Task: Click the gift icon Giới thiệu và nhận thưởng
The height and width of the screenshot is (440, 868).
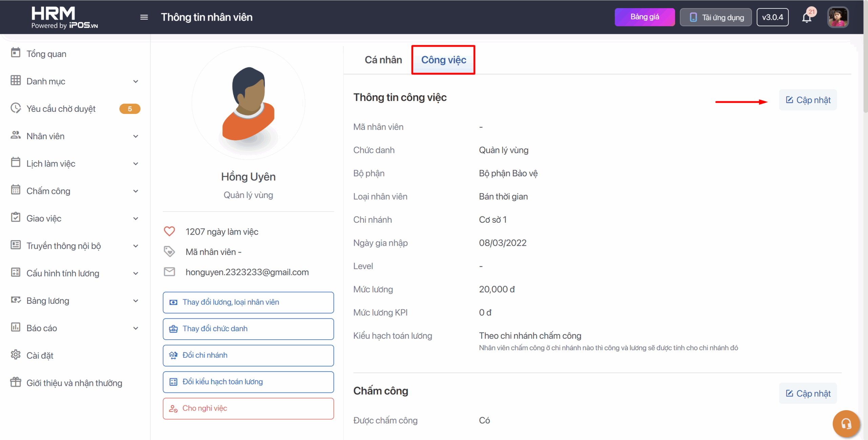Action: pyautogui.click(x=16, y=382)
